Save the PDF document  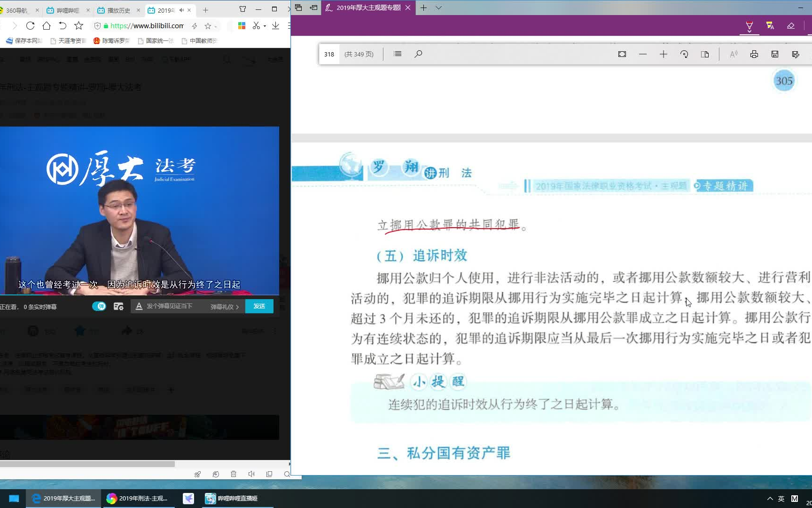[775, 54]
